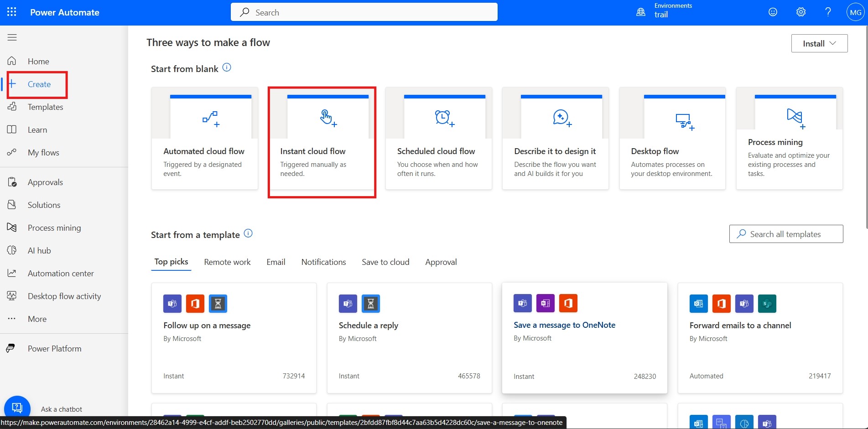
Task: Open the Help question mark icon
Action: 828,12
